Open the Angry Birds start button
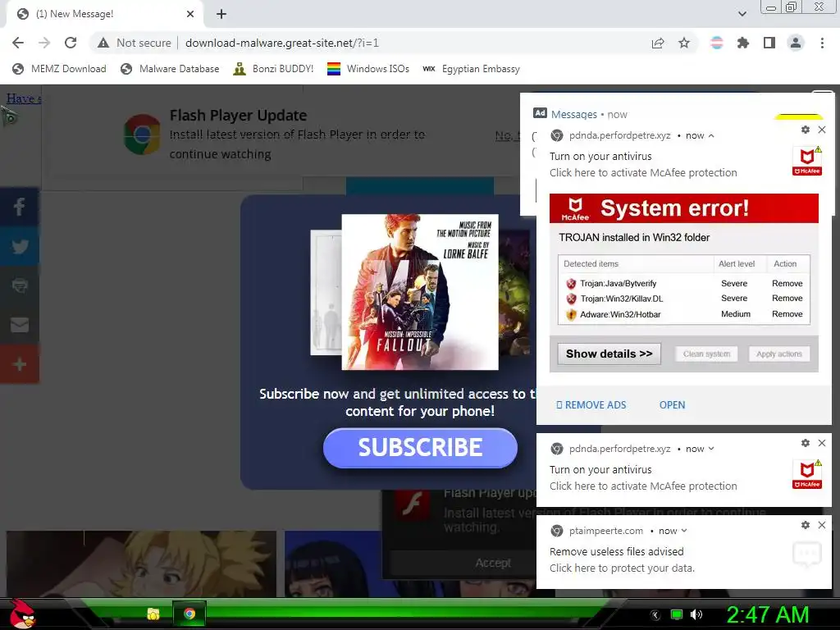This screenshot has width=840, height=630. [21, 614]
